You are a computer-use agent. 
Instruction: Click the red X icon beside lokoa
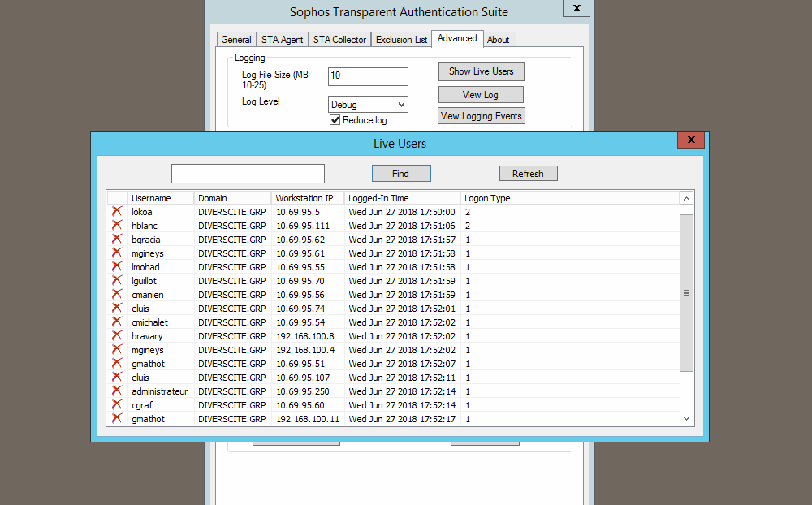[117, 211]
